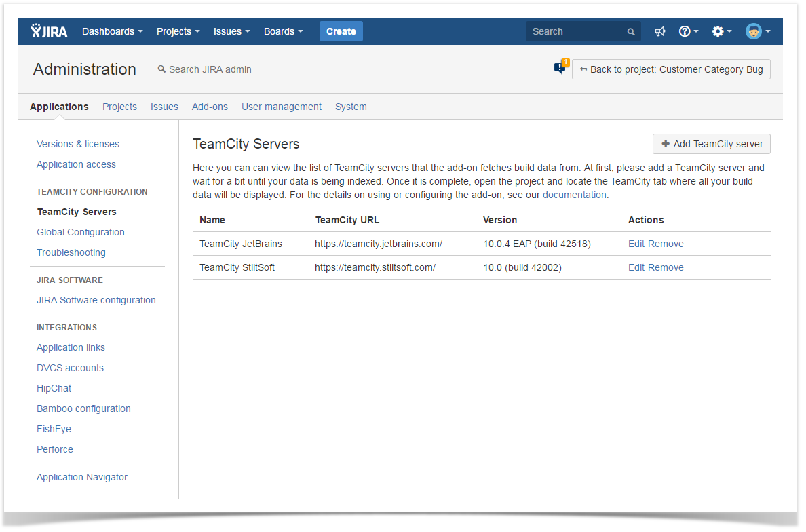
Task: Open the documentation link
Action: click(575, 195)
